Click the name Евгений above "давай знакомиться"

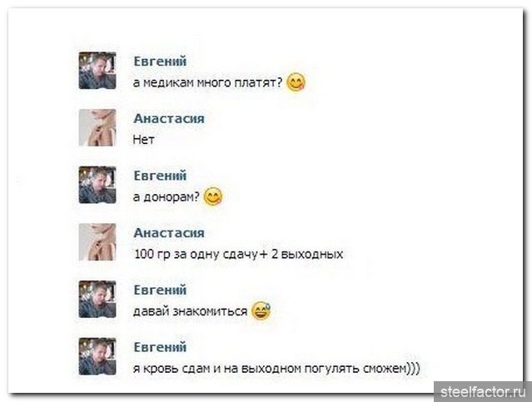click(160, 290)
